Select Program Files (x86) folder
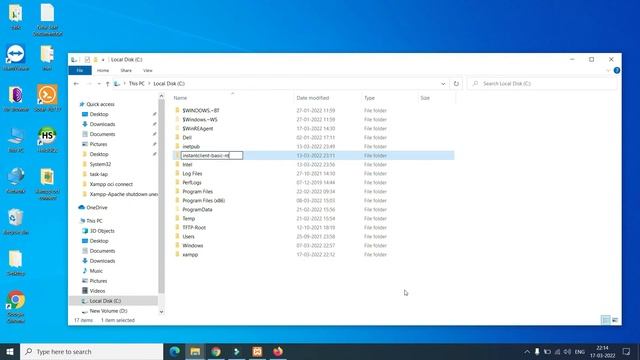Viewport: 640px width, 360px height. (203, 200)
